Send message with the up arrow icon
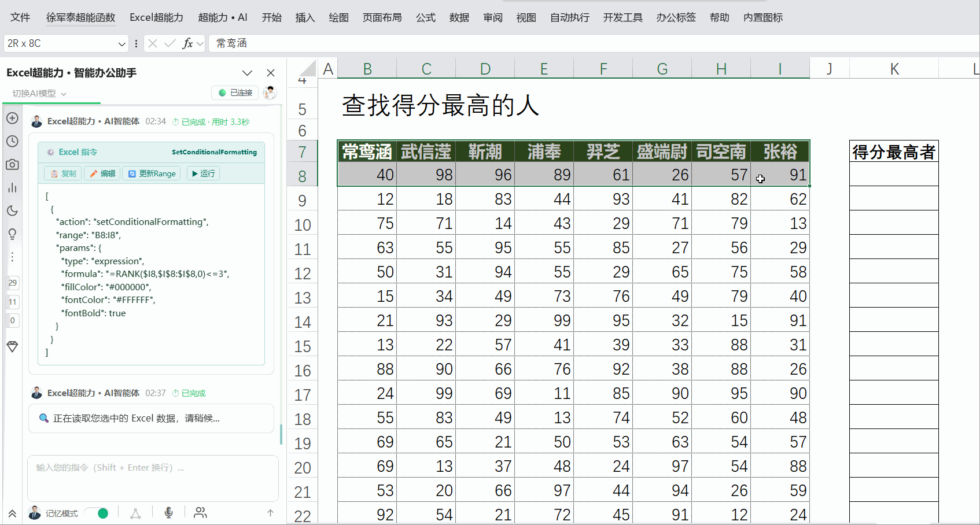Image resolution: width=980 pixels, height=525 pixels. coord(270,512)
